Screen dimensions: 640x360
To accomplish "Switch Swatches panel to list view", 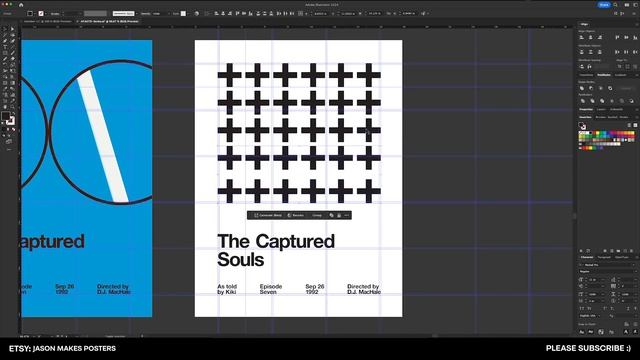I will (x=629, y=125).
